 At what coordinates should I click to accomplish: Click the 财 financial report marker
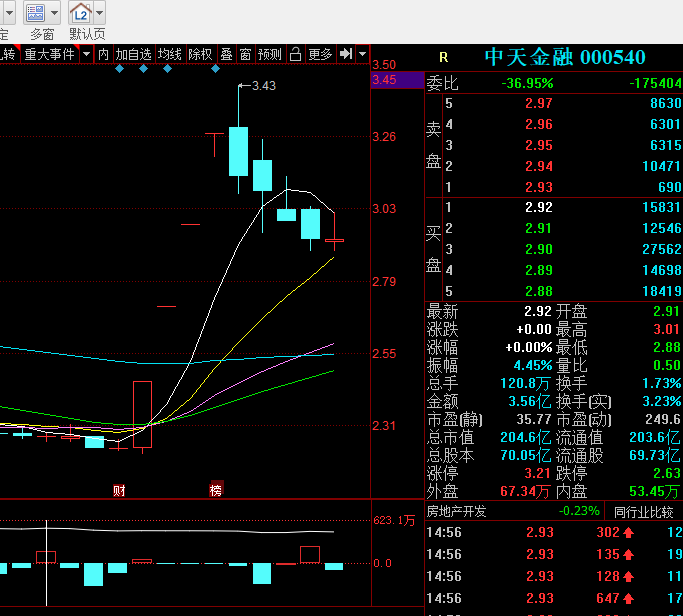click(x=119, y=491)
